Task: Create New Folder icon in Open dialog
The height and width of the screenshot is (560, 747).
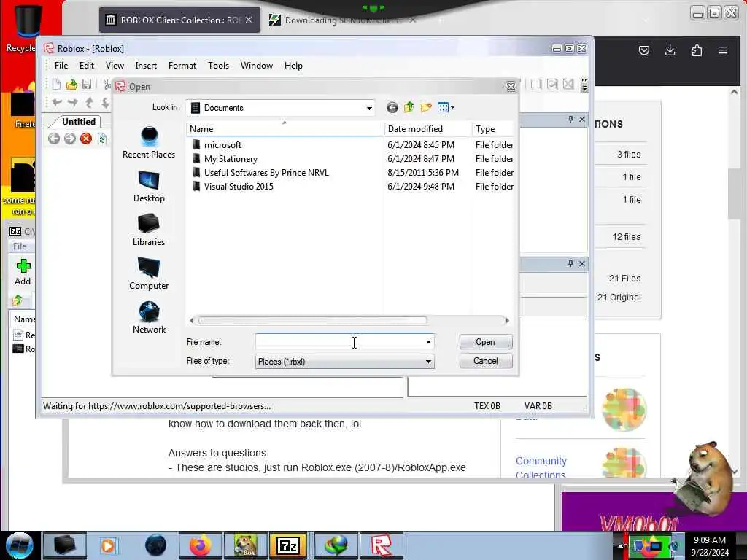Action: coord(426,108)
